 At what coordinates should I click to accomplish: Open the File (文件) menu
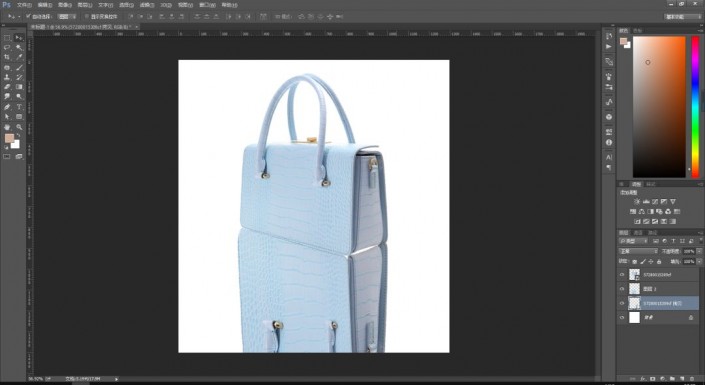click(24, 5)
